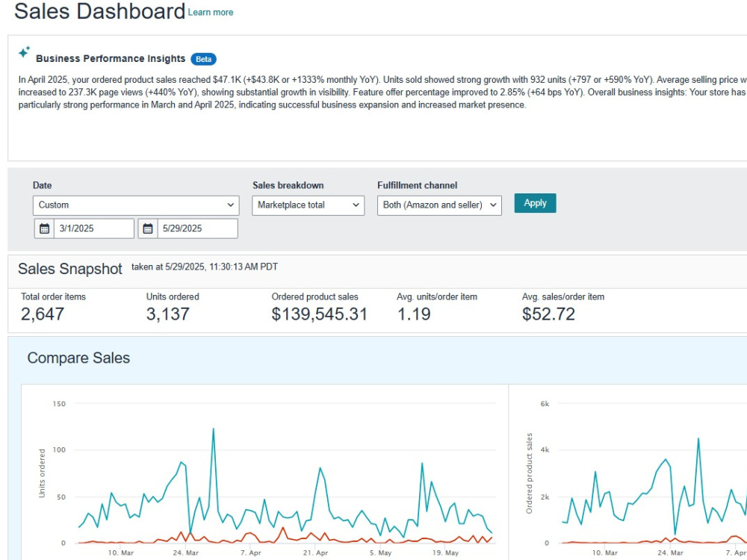Image resolution: width=747 pixels, height=560 pixels.
Task: Click the 21. Apr label on units chart
Action: coord(315,553)
